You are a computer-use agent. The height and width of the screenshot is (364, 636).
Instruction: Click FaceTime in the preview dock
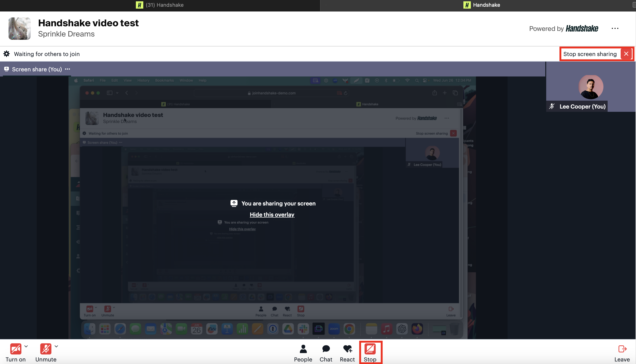pos(181,329)
